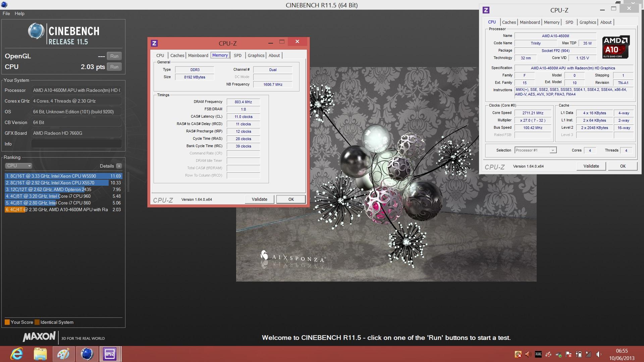Open the Processor #1 selection dropdown
This screenshot has height=362, width=644.
[x=536, y=150]
